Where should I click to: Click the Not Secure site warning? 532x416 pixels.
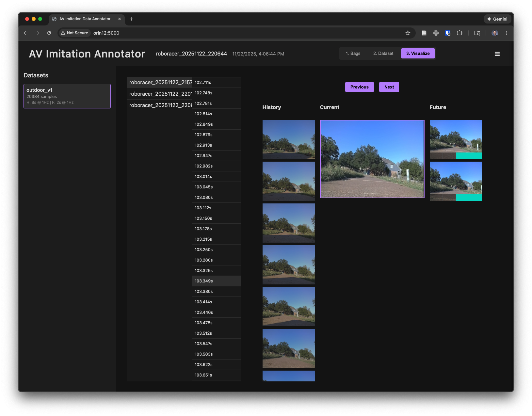tap(74, 33)
